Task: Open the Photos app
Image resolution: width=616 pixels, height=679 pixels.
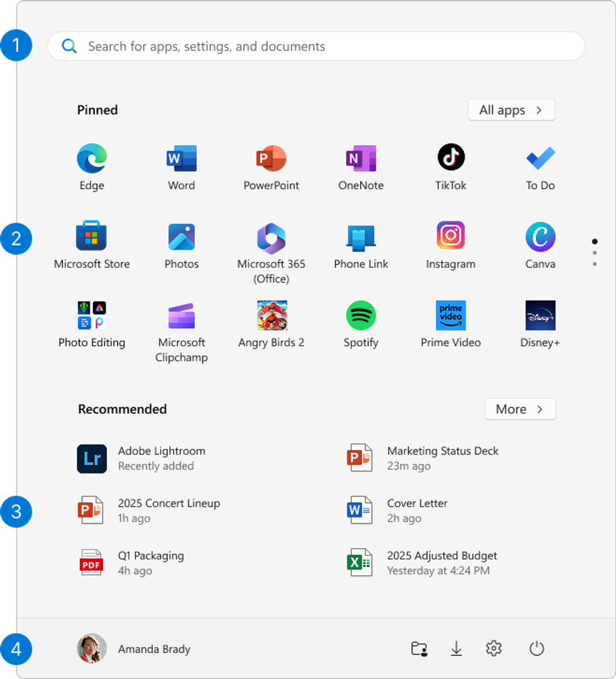Action: coord(181,236)
